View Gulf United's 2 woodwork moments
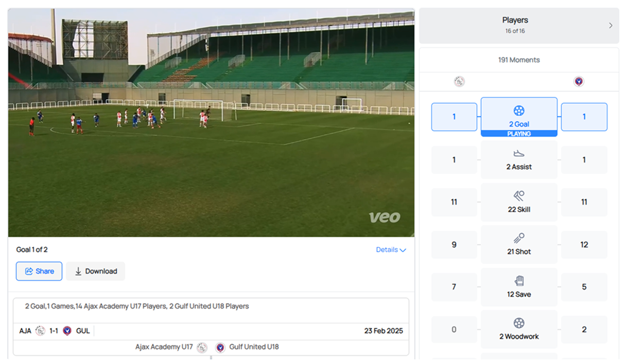Image resolution: width=627 pixels, height=364 pixels. click(584, 330)
